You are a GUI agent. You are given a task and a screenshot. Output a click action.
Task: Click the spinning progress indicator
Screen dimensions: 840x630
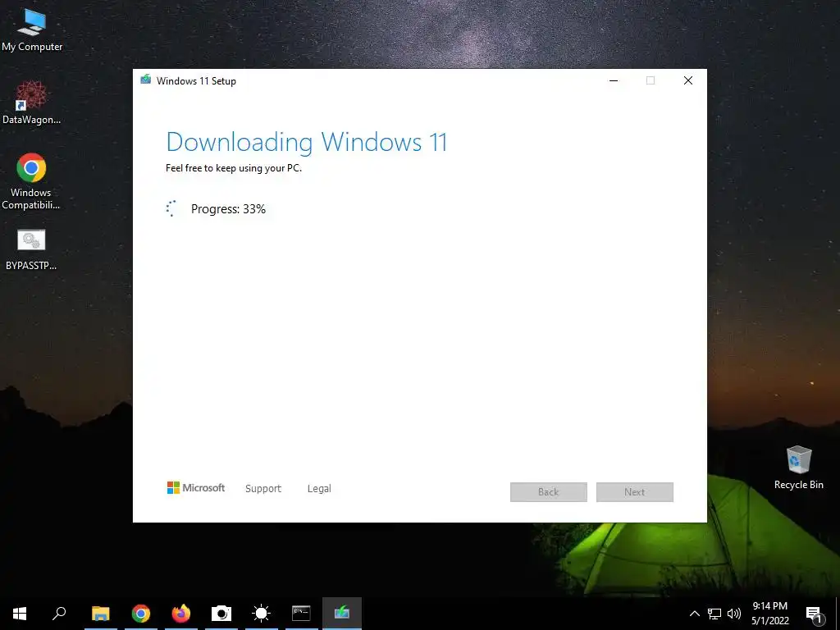[x=171, y=208]
